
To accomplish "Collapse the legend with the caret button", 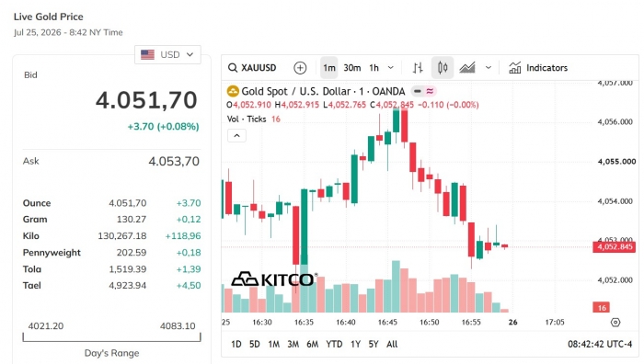I will [x=237, y=136].
